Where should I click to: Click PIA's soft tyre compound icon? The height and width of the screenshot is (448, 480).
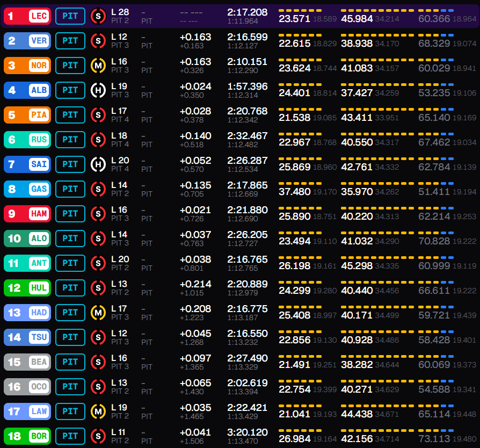coord(98,115)
